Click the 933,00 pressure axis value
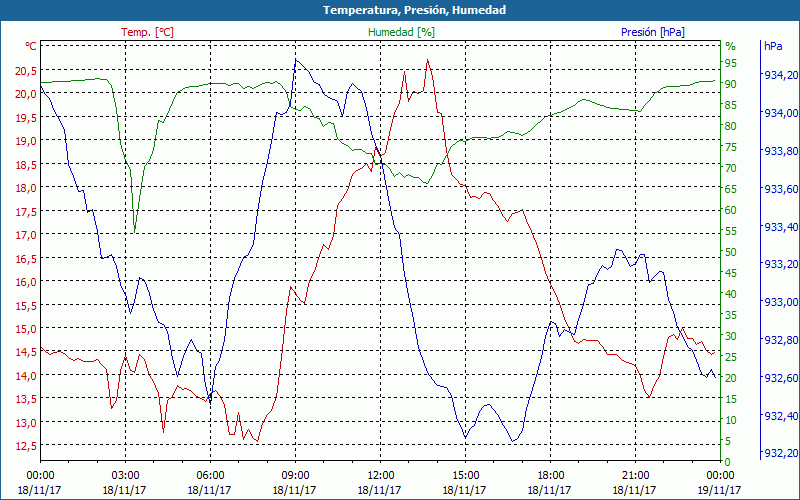800x500 pixels. (781, 302)
